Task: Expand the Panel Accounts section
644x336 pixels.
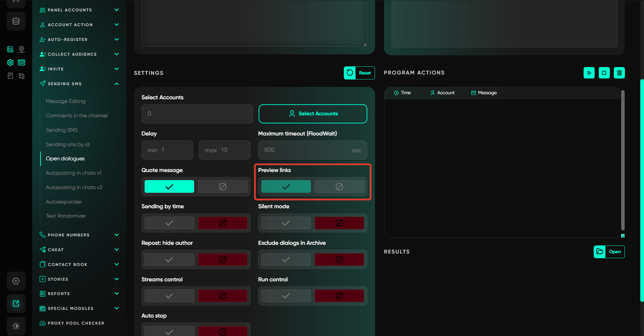Action: [116, 10]
